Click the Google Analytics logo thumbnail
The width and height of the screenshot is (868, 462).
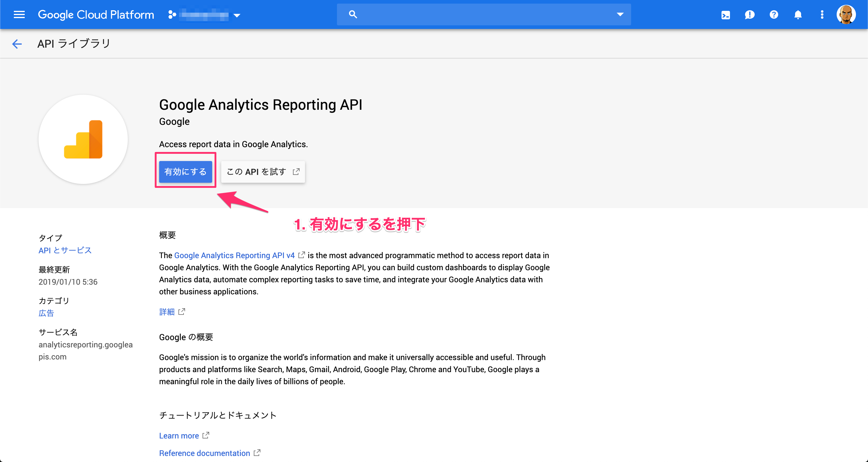[x=83, y=139]
